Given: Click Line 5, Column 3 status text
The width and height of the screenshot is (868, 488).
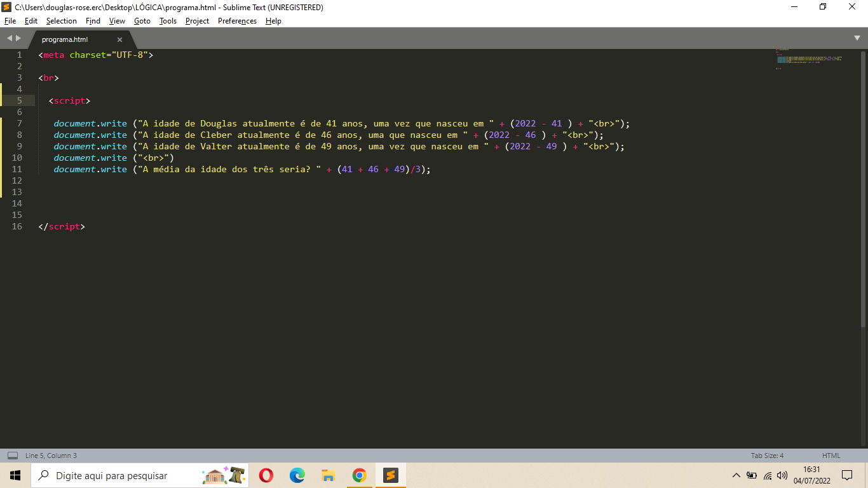Looking at the screenshot, I should [51, 456].
